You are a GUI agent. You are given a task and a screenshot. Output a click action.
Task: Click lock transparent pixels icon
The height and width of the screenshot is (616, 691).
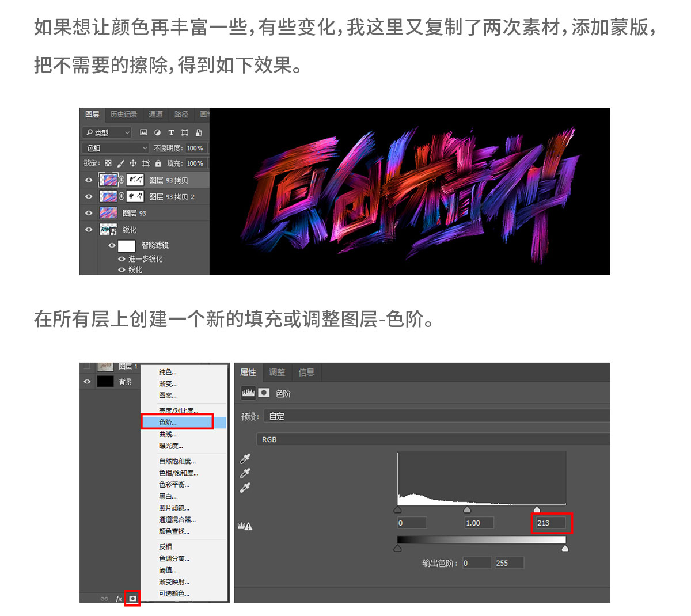pos(108,163)
